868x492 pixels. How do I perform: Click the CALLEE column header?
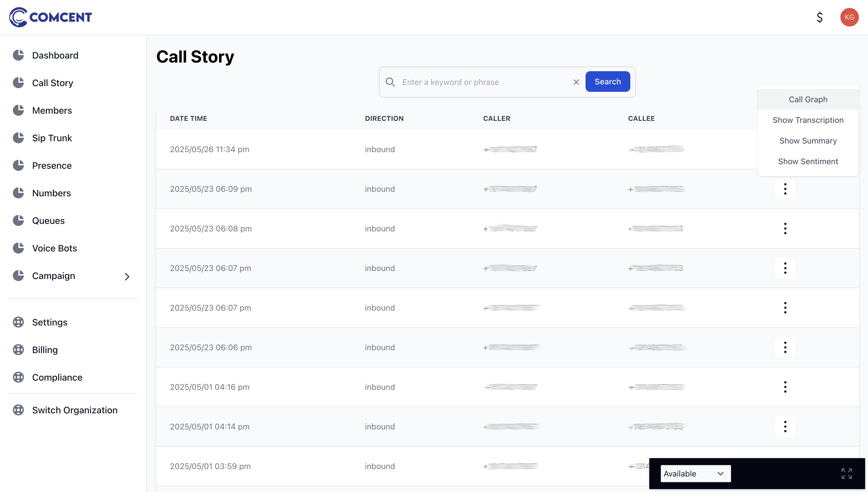point(641,118)
